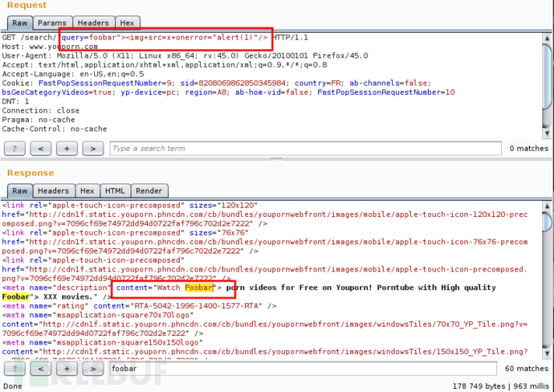Image resolution: width=554 pixels, height=392 pixels.
Task: Click the '0 matches' request search counter
Action: click(x=528, y=149)
